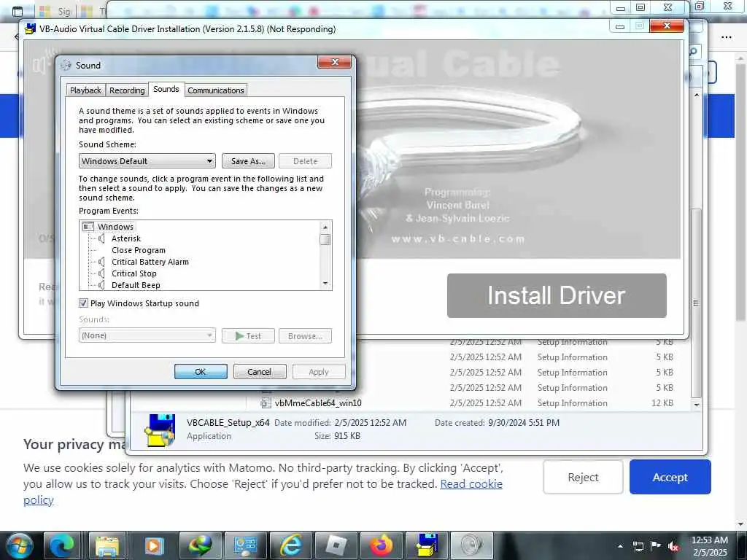Image resolution: width=747 pixels, height=560 pixels.
Task: Click the date modified value 2/5/2025 12:52 AM
Action: click(370, 422)
